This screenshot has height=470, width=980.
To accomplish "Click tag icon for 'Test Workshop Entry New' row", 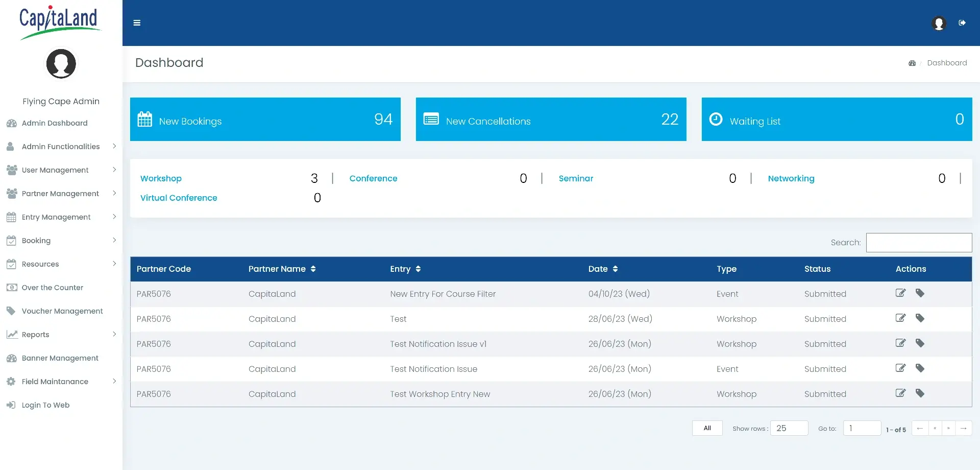I will coord(920,393).
